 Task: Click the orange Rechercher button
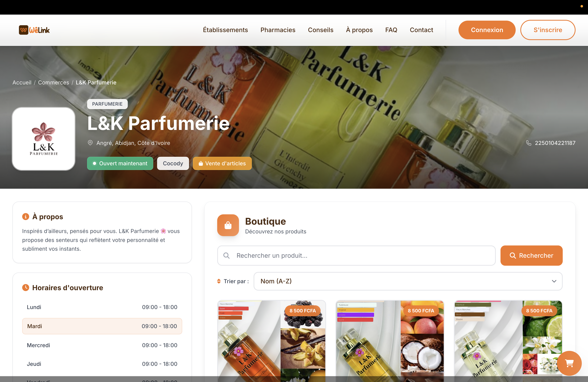click(531, 256)
